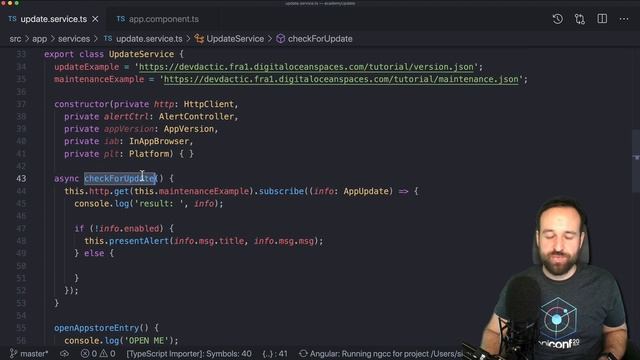Click Platform type on line 41

[x=149, y=154]
